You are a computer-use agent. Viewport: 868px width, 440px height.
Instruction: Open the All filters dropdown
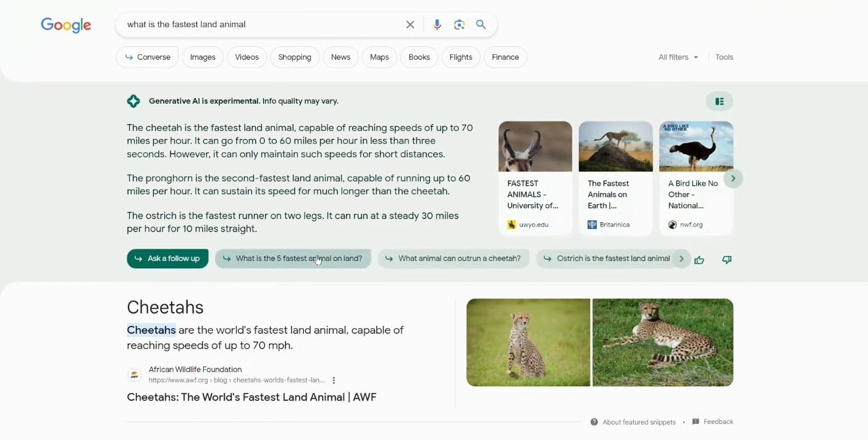678,57
